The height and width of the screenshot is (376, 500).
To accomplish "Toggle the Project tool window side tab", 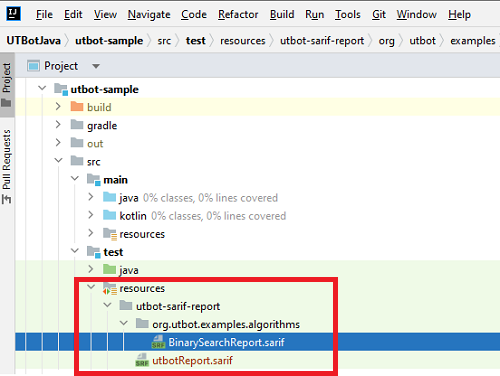I will tap(7, 84).
